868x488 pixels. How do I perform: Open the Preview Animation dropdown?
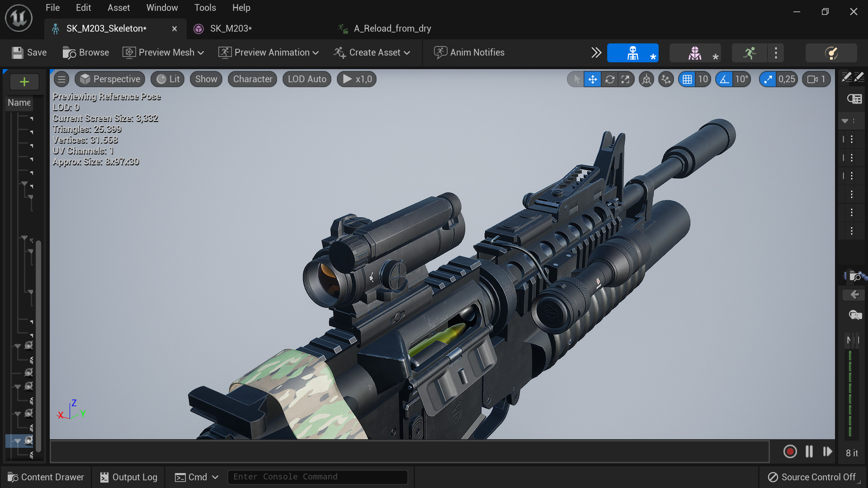269,52
